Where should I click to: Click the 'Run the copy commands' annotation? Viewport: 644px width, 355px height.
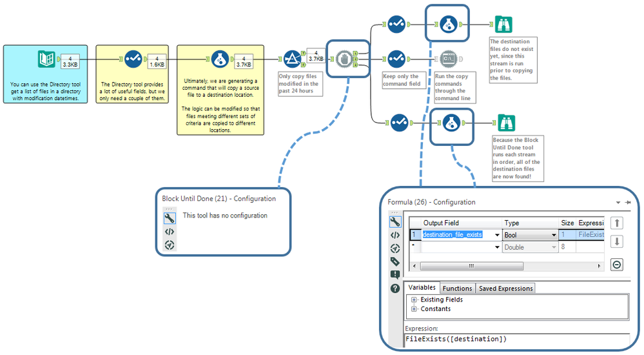point(454,87)
